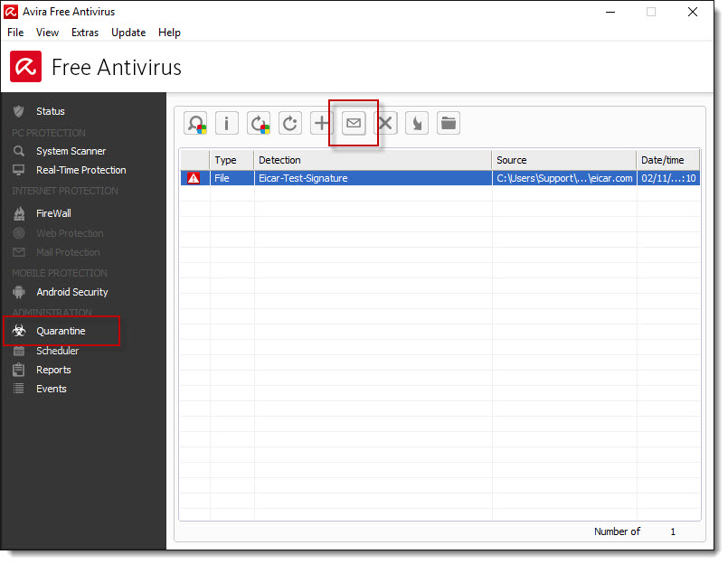This screenshot has height=564, width=728.
Task: Open System Scanner section
Action: [x=71, y=151]
